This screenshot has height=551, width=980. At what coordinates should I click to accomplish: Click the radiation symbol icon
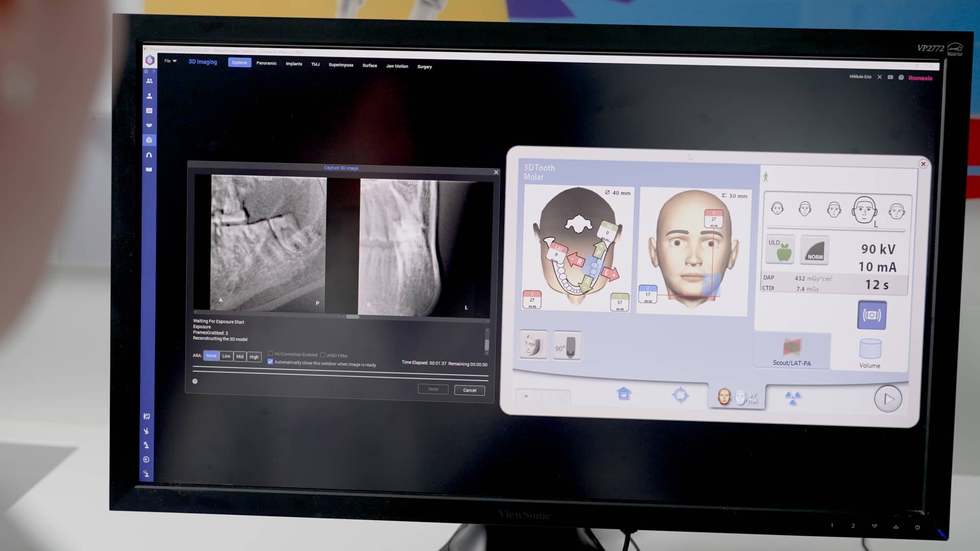(792, 397)
